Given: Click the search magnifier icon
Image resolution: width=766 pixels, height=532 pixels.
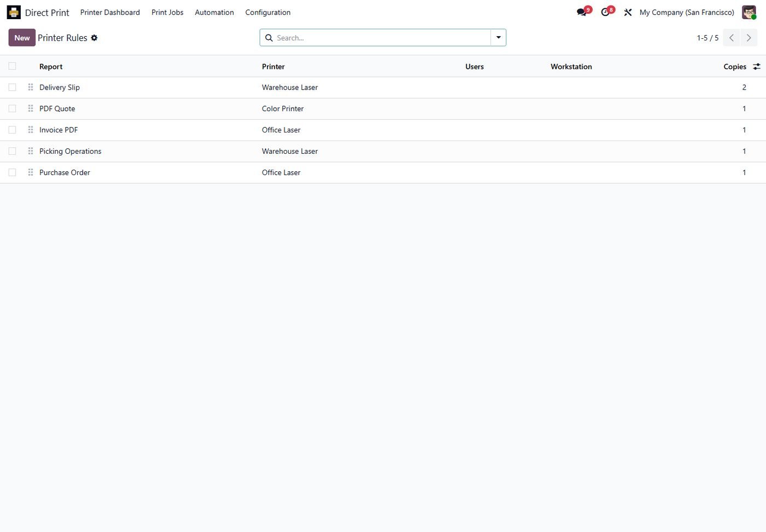Looking at the screenshot, I should point(269,38).
